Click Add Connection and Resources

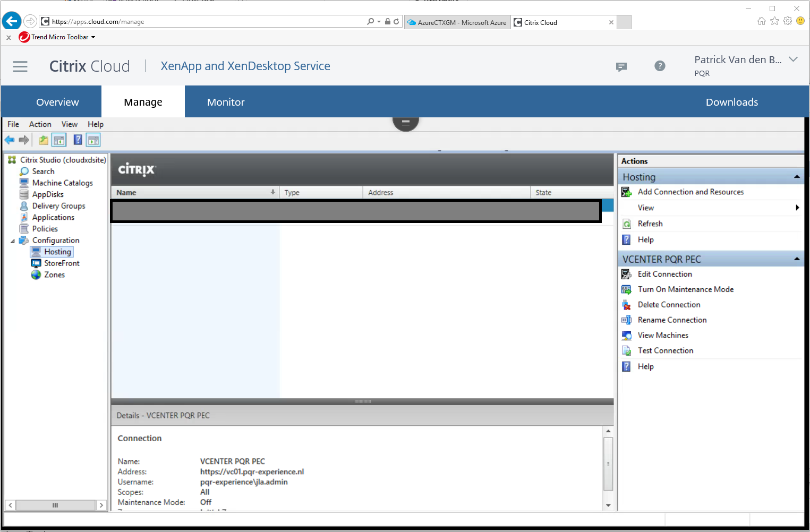pos(690,192)
